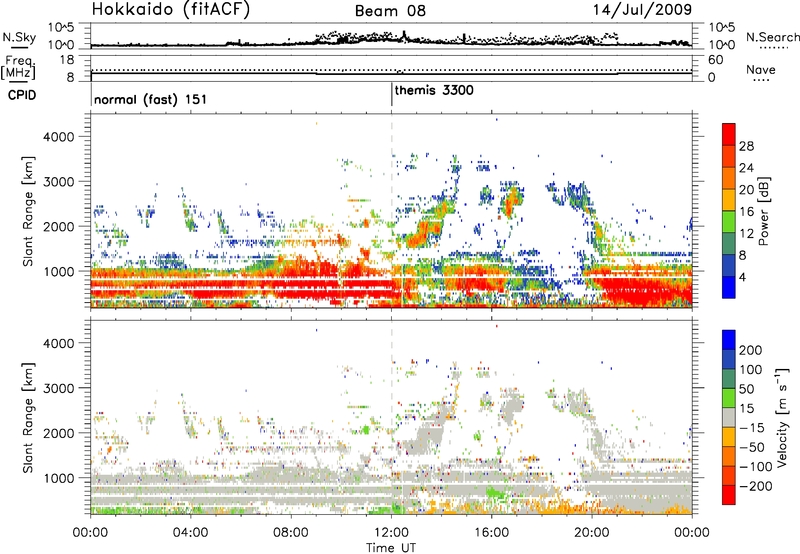The image size is (800, 554).
Task: Click the 'normal (fast) 151' CPID text
Action: point(151,99)
